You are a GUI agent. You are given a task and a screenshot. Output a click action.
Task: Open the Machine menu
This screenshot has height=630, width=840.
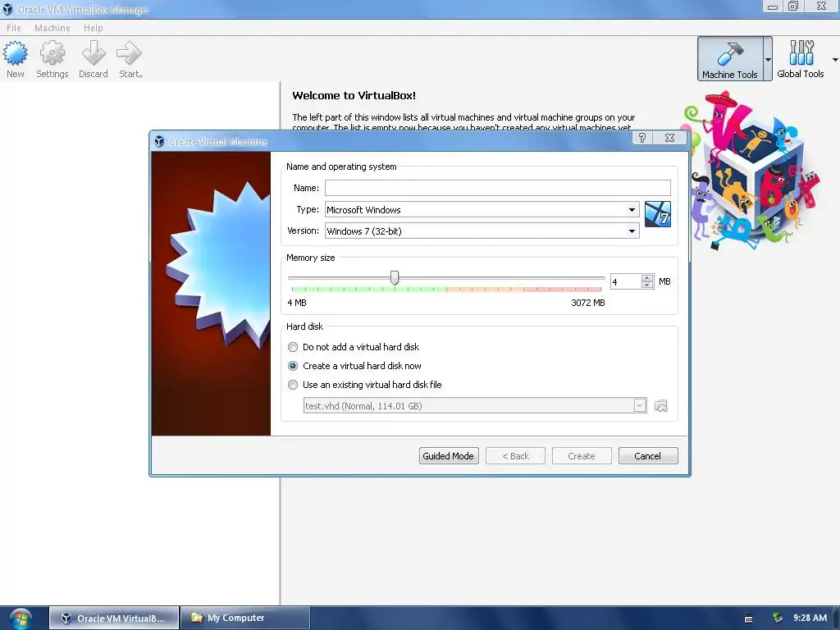[x=52, y=28]
